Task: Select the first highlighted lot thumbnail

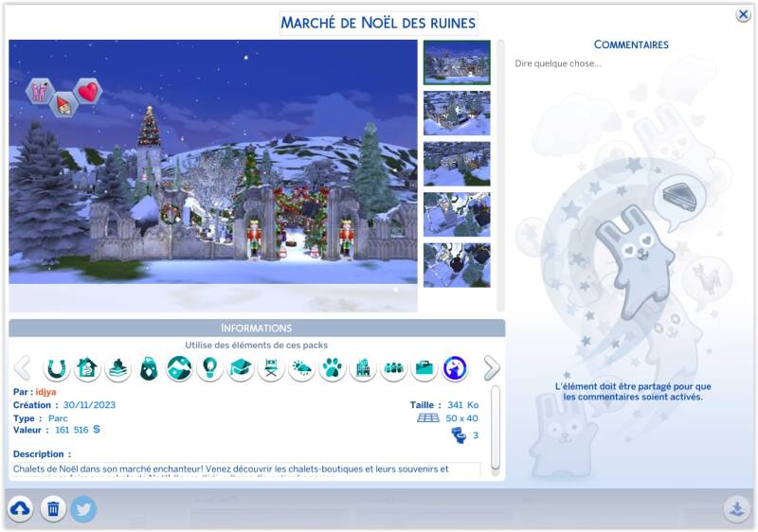Action: (457, 62)
